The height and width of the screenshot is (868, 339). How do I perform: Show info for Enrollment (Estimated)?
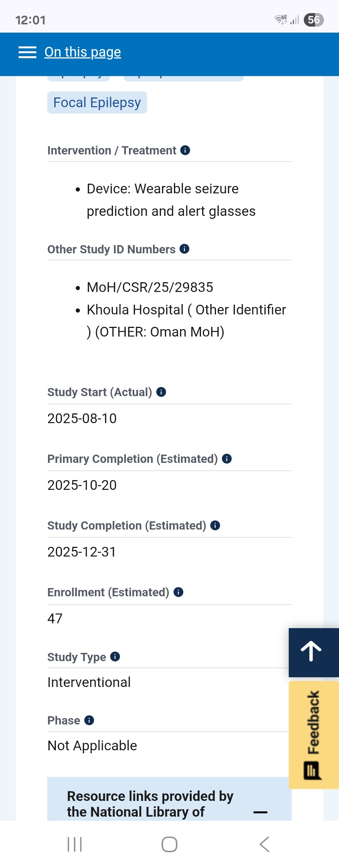click(178, 592)
